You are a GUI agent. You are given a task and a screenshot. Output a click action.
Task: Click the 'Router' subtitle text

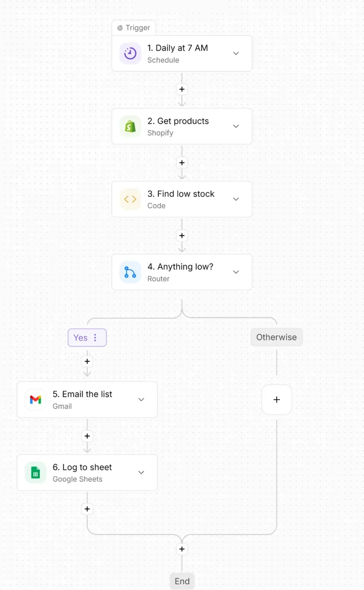coord(158,279)
